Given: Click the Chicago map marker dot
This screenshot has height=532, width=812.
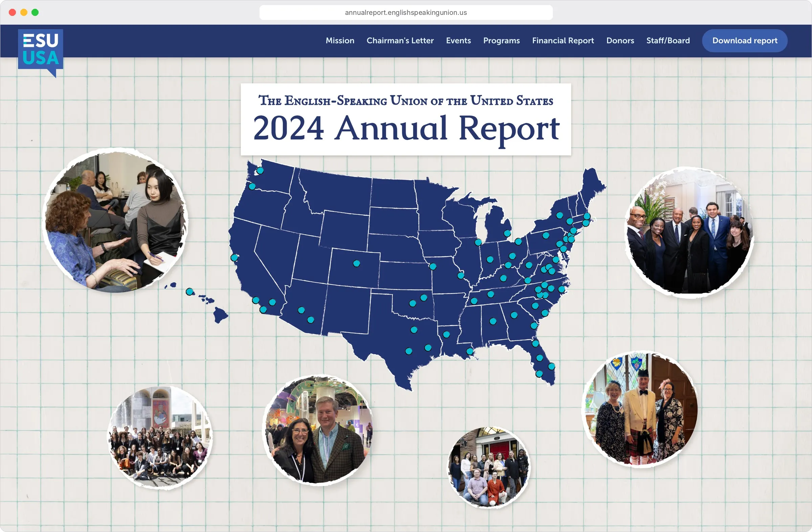Looking at the screenshot, I should pyautogui.click(x=478, y=242).
